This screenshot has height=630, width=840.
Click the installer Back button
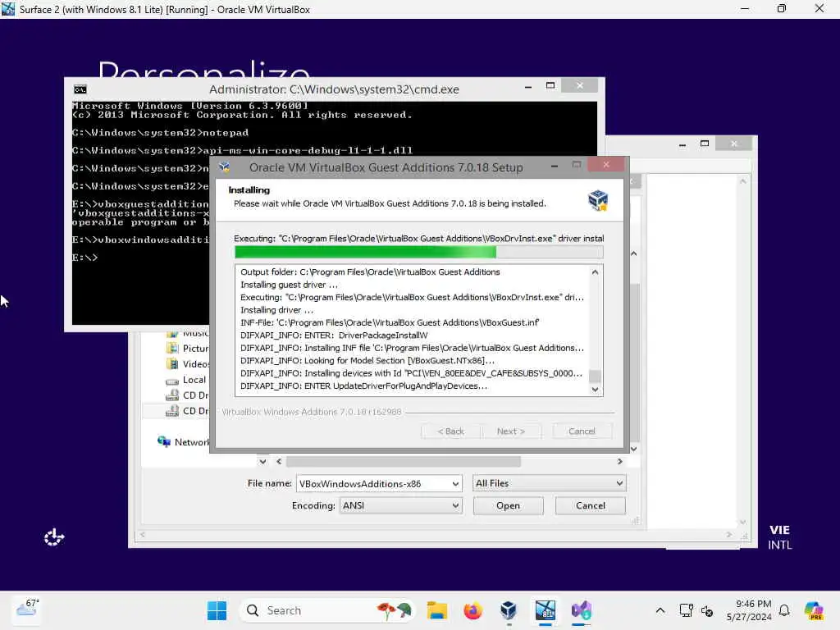pos(450,431)
